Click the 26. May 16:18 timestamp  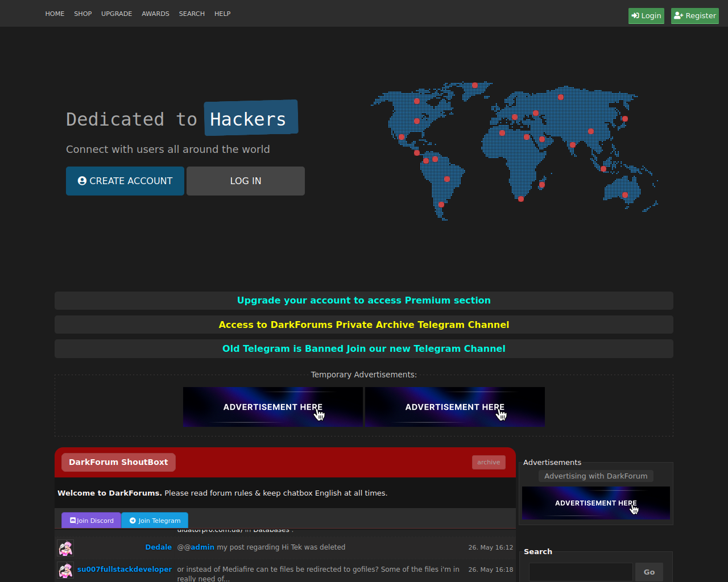(491, 569)
